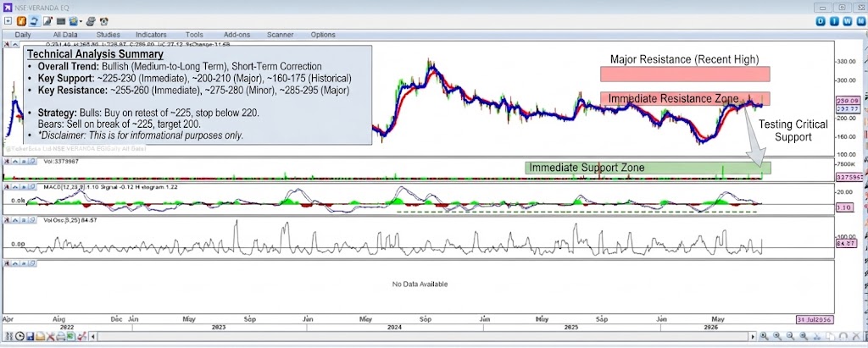This screenshot has height=348, width=868.
Task: Minimize the NSE:VERANDA EQ window
Action: click(824, 7)
